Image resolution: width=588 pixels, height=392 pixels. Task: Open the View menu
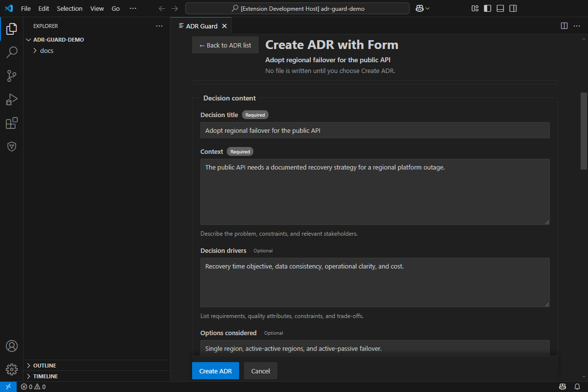pos(97,8)
